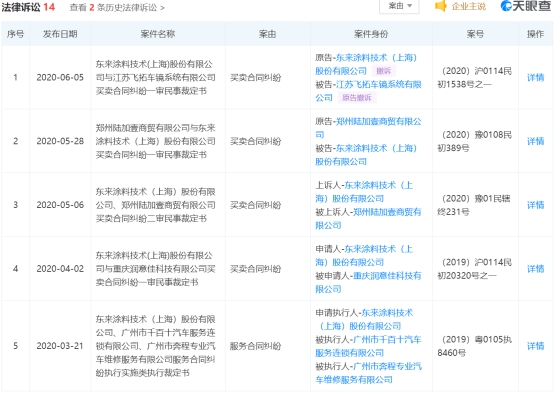Screen dimensions: 554x393
Task: Click the 法律诉讼 14 section title
Action: (28, 7)
